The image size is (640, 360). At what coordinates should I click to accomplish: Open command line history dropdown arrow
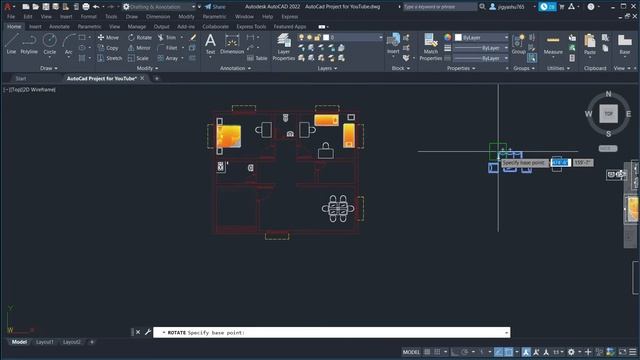[x=506, y=333]
